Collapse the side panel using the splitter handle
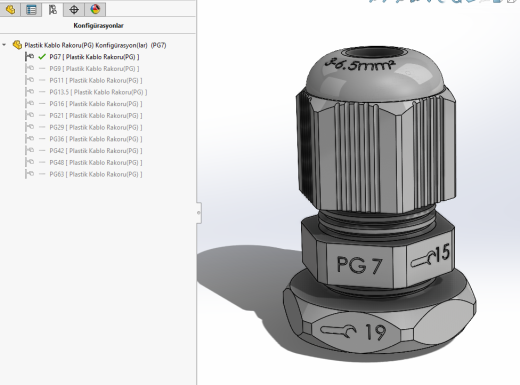This screenshot has width=520, height=385. [199, 212]
